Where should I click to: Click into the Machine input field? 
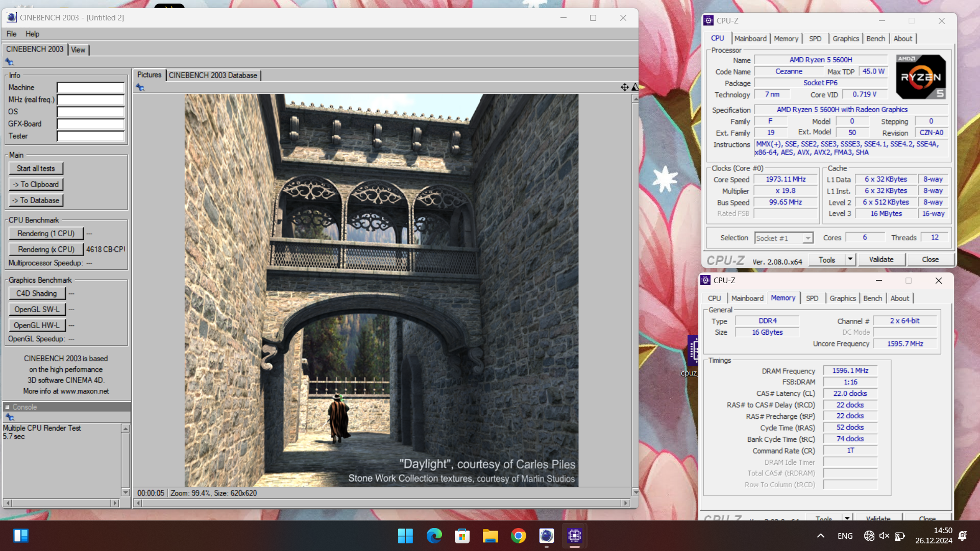tap(90, 88)
